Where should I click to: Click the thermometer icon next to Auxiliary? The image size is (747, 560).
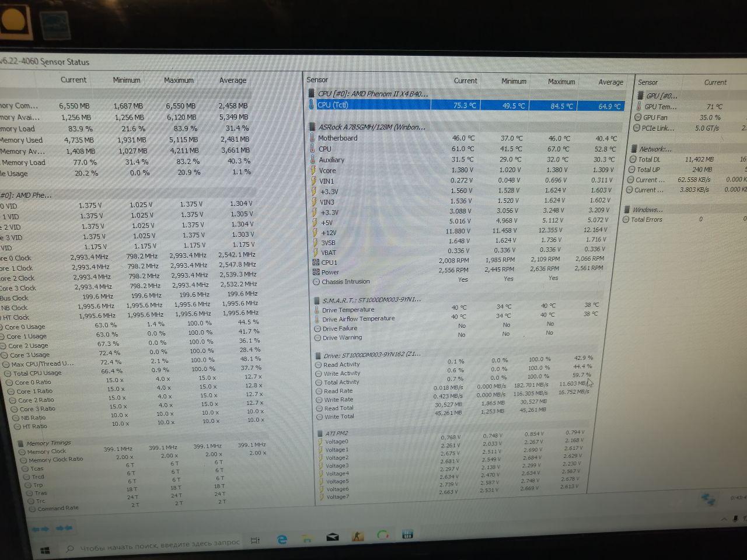(312, 160)
